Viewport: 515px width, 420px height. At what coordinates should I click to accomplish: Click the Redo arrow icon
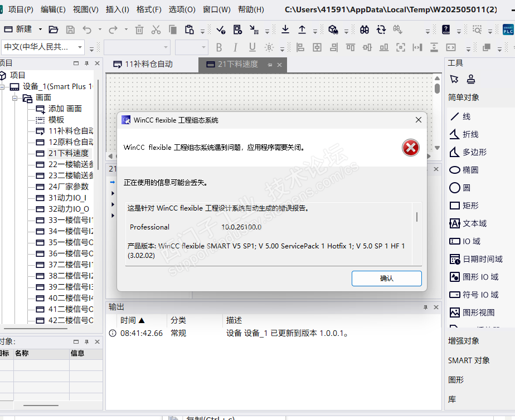[x=113, y=30]
